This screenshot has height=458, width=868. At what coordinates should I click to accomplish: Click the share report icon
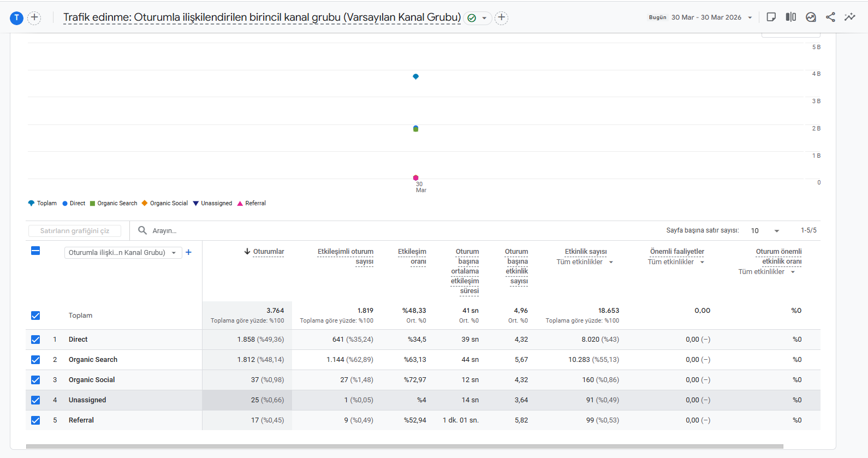point(830,17)
